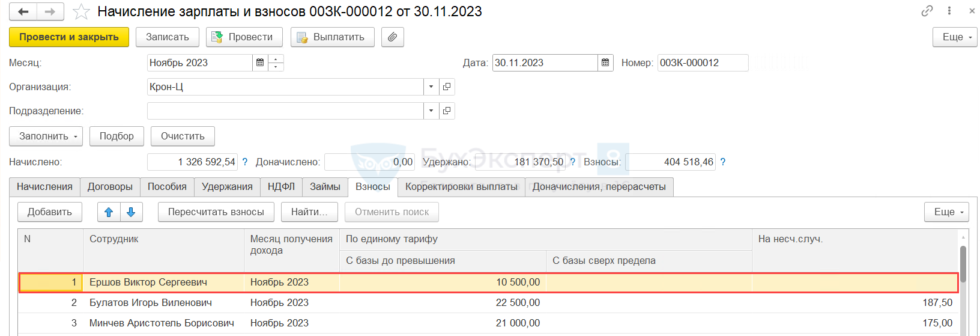
Task: Open the Заполнить dropdown button
Action: click(x=46, y=136)
